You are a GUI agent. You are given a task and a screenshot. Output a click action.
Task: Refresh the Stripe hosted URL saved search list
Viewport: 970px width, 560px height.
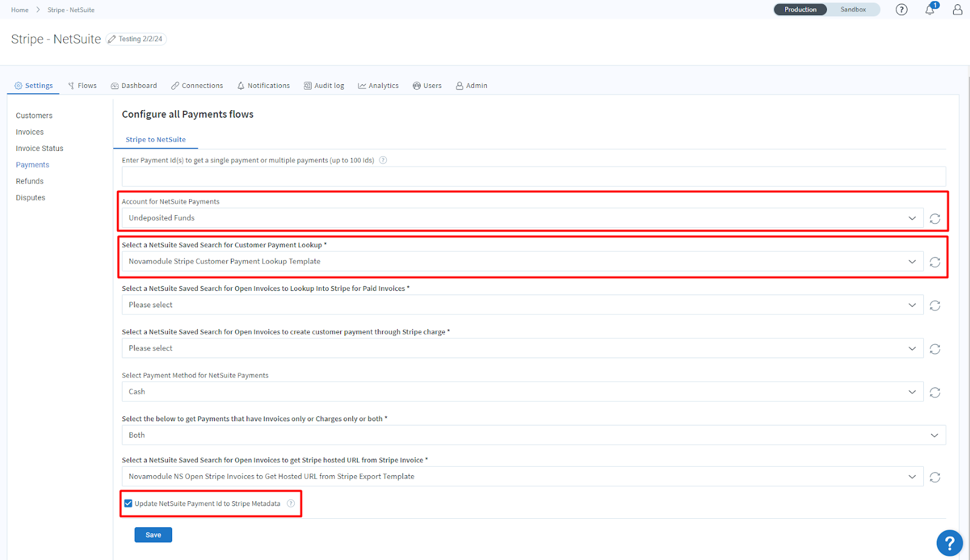935,478
